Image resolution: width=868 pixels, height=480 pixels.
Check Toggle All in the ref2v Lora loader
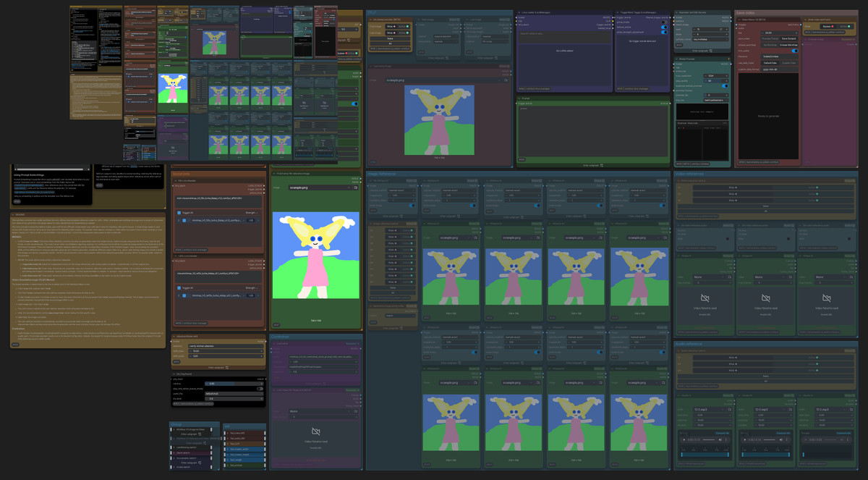click(179, 288)
